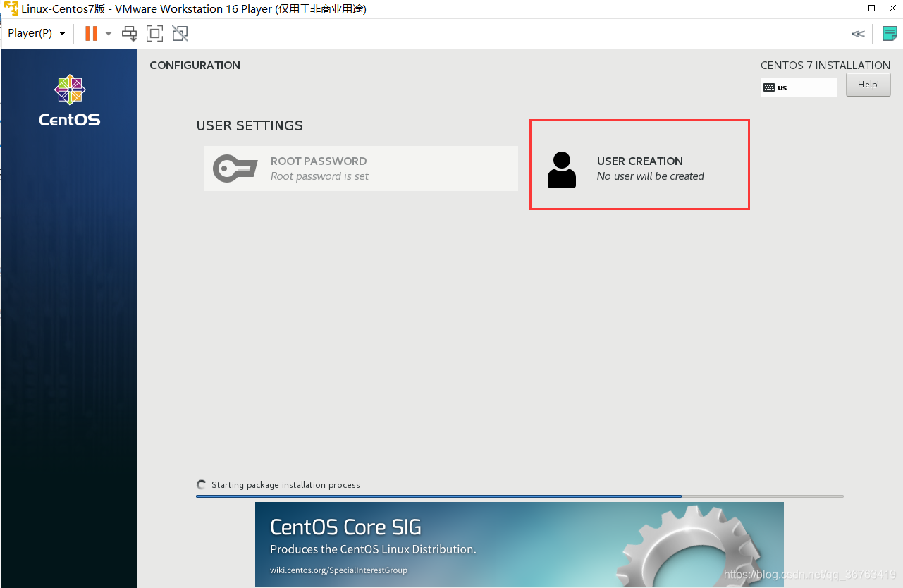The height and width of the screenshot is (588, 903).
Task: Open the green notes panel icon
Action: (890, 33)
